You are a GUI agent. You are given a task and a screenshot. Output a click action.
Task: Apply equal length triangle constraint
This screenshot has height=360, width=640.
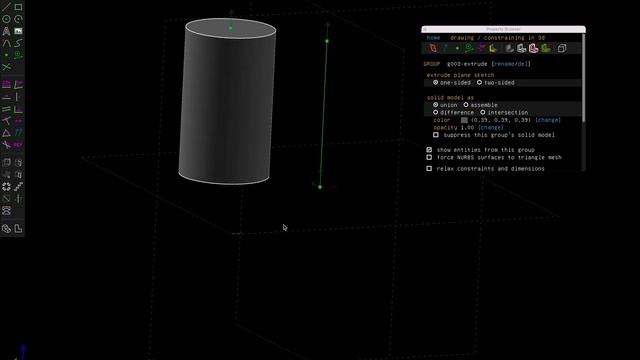(x=6, y=133)
